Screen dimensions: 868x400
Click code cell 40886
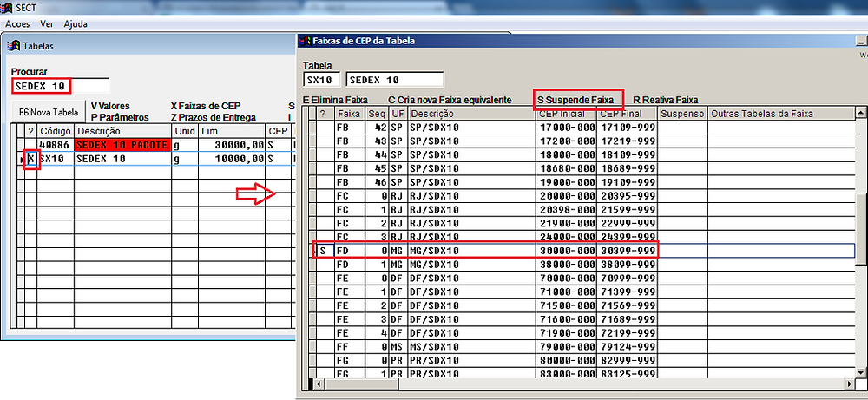click(x=56, y=145)
